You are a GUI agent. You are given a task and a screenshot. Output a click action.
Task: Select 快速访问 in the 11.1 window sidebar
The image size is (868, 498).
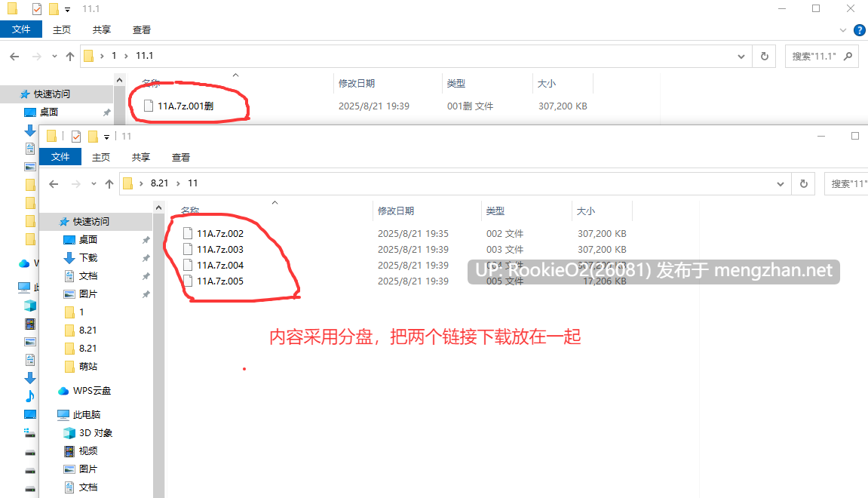[52, 94]
